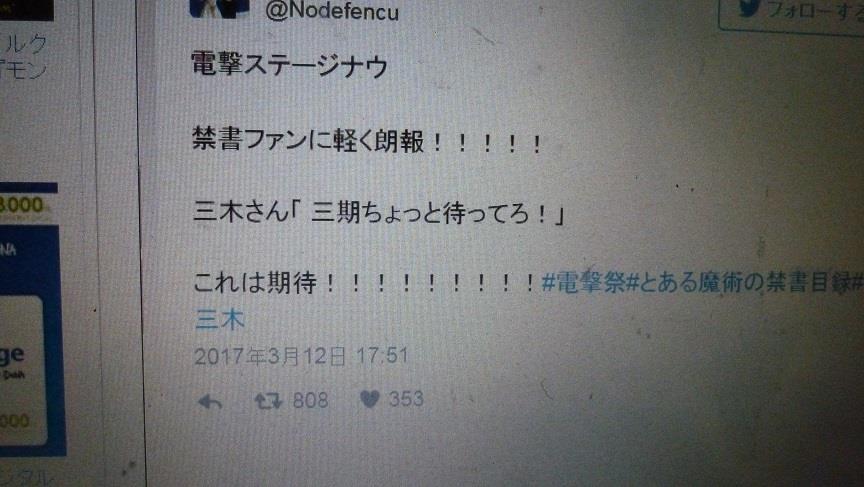This screenshot has width=864, height=487.
Task: Click the tweet text 電撃ステージナウ
Action: pos(289,64)
